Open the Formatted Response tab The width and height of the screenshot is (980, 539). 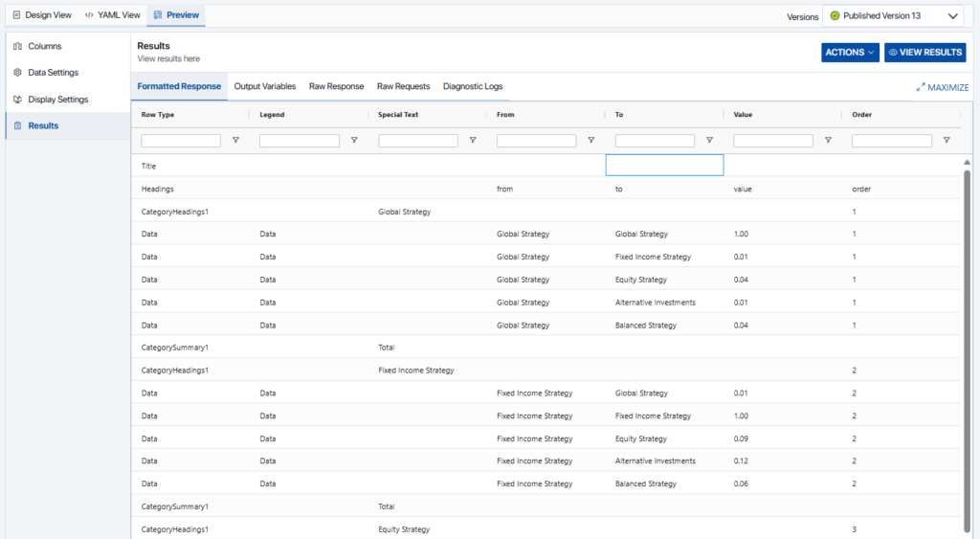pos(179,86)
